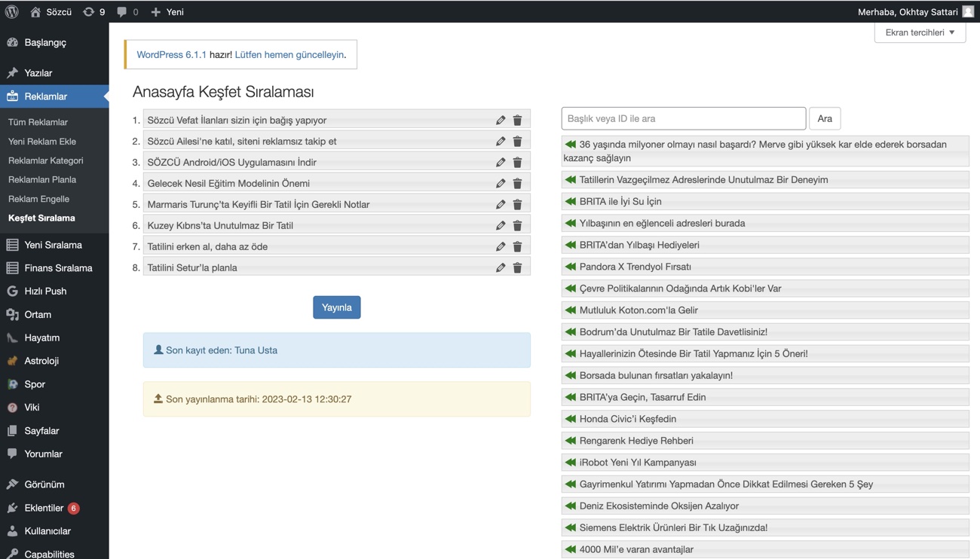Go to Reklamları Planla submenu
980x559 pixels.
(x=42, y=179)
